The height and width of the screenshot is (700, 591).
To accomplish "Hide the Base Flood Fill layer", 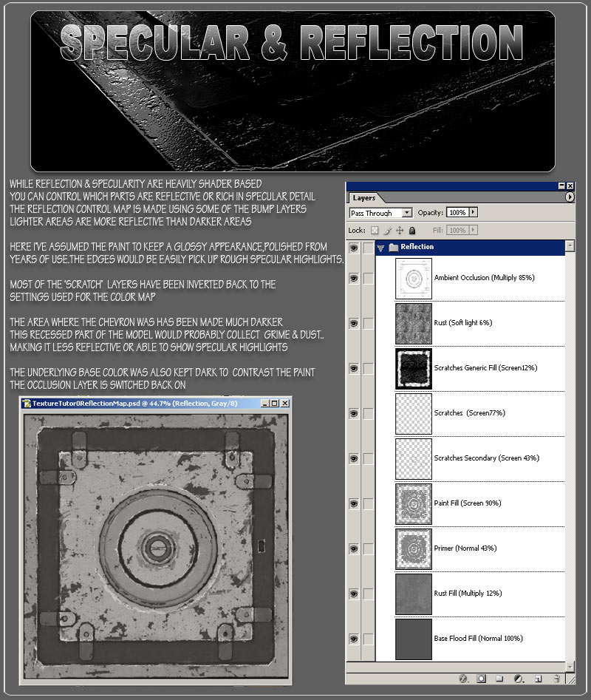I will coord(354,639).
